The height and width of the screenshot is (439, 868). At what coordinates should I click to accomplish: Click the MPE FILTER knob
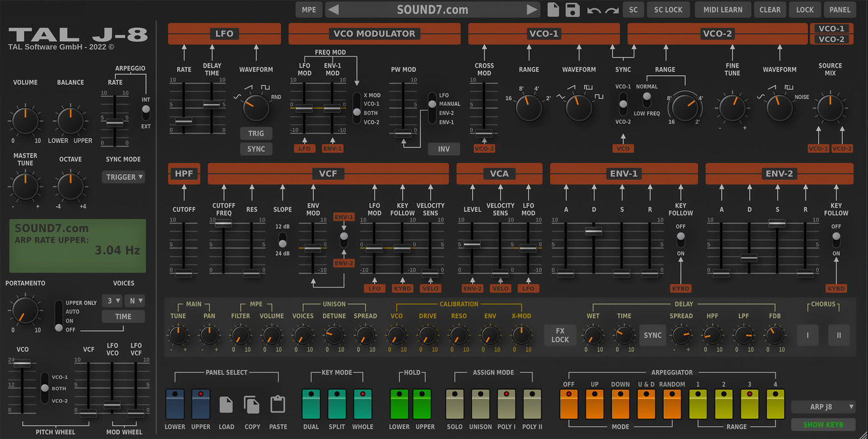[240, 335]
